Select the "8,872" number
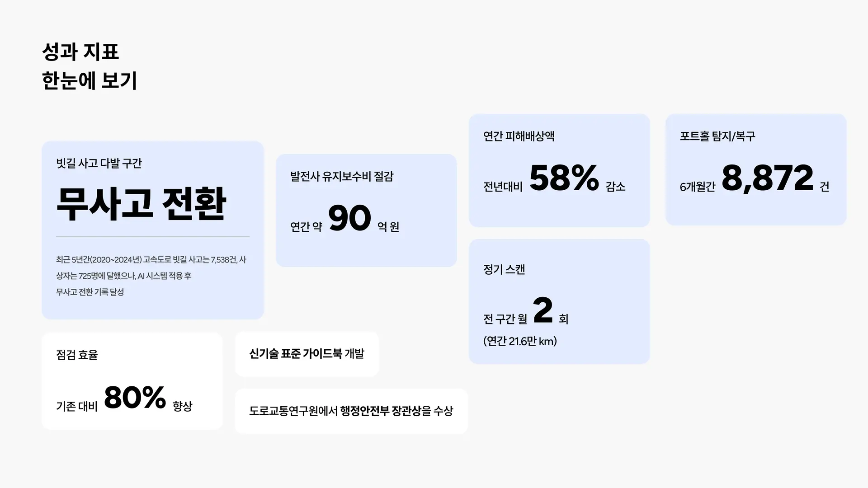This screenshot has height=488, width=868. [767, 178]
